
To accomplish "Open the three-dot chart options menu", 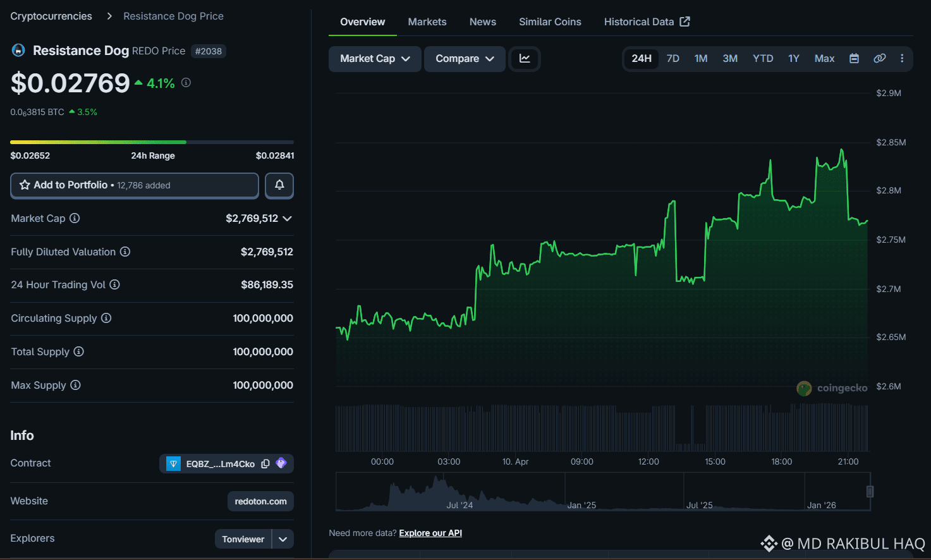I will click(902, 59).
